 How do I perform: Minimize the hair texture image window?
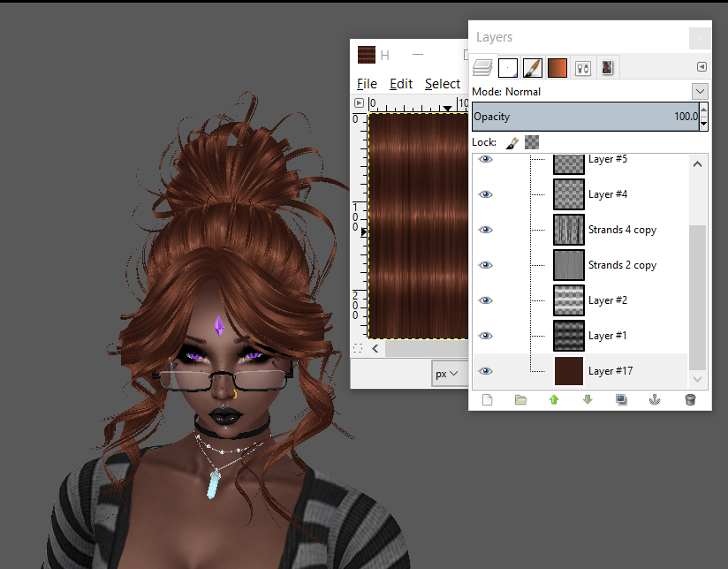[x=418, y=55]
